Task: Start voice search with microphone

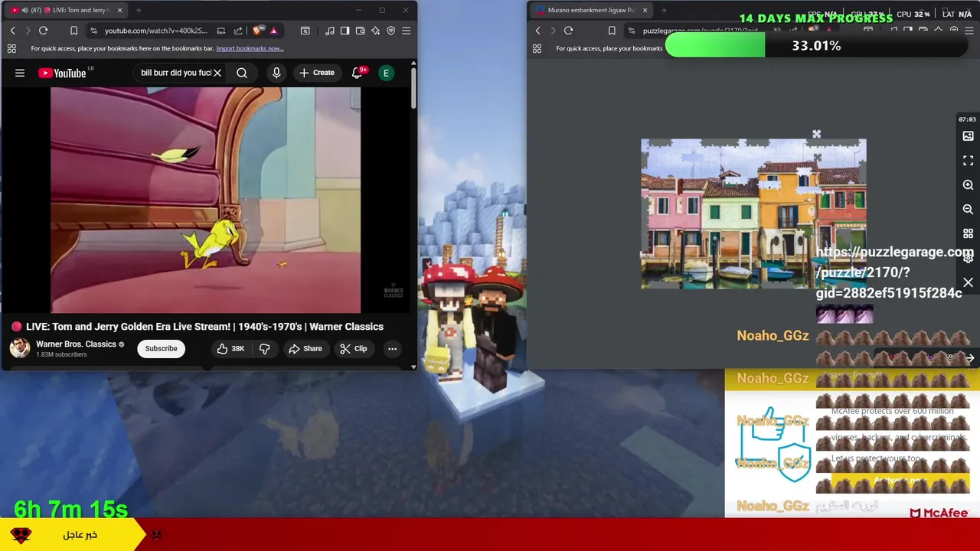Action: [x=276, y=73]
